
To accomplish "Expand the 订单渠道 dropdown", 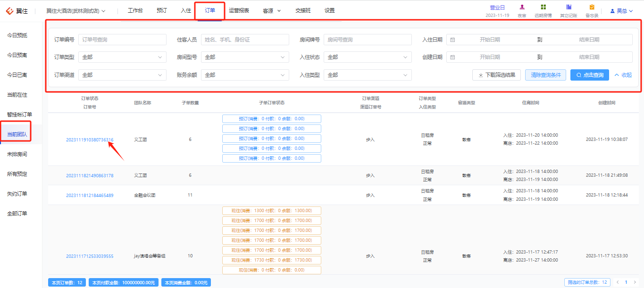I will (x=122, y=75).
